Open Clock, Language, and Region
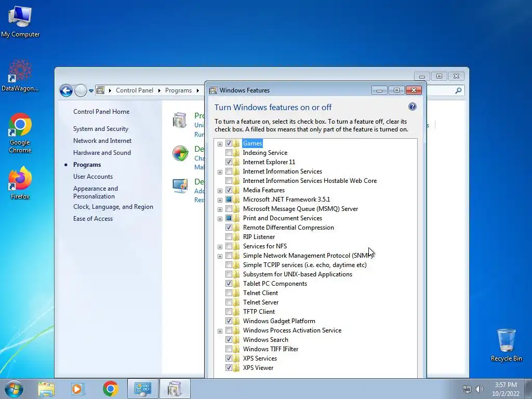The image size is (532, 399). point(113,207)
